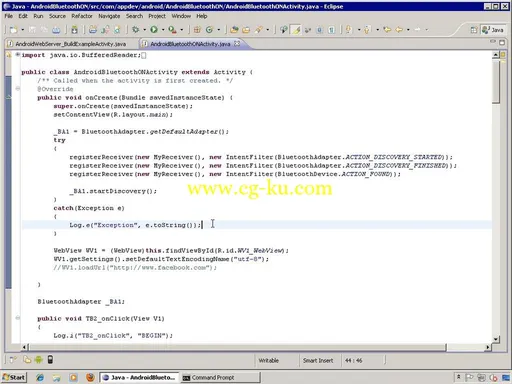
Task: Click the New Android project icon
Action: (x=93, y=30)
